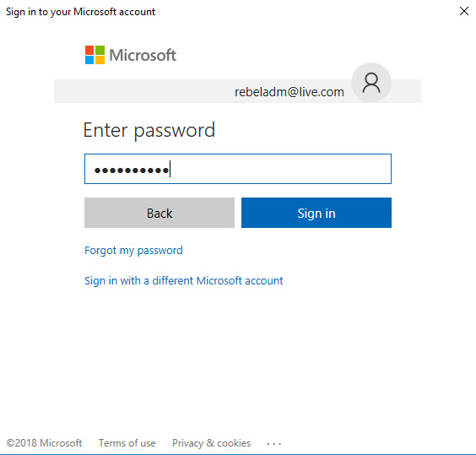
Task: Open the Terms of use link
Action: point(127,443)
